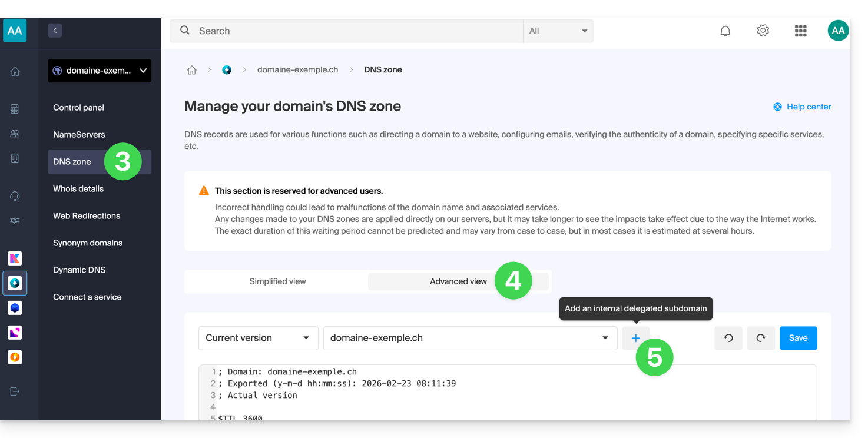Open the apps grid launcher icon
The image size is (868, 438).
click(800, 31)
